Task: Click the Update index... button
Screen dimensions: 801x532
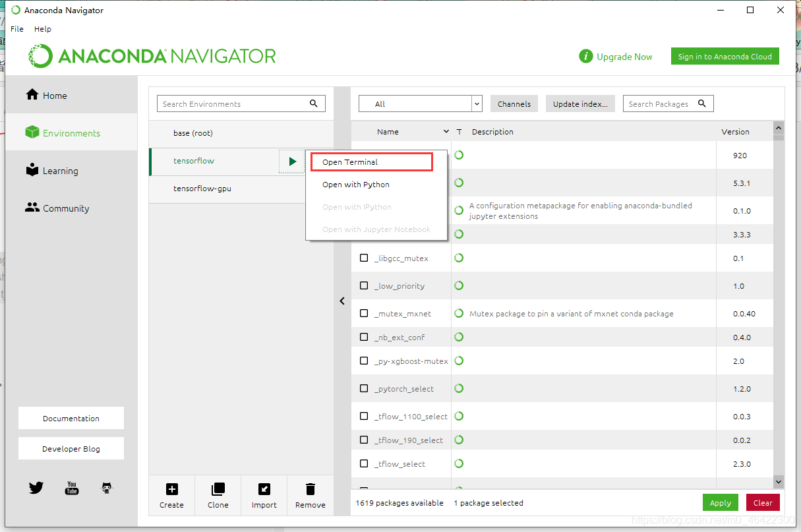Action: 580,103
